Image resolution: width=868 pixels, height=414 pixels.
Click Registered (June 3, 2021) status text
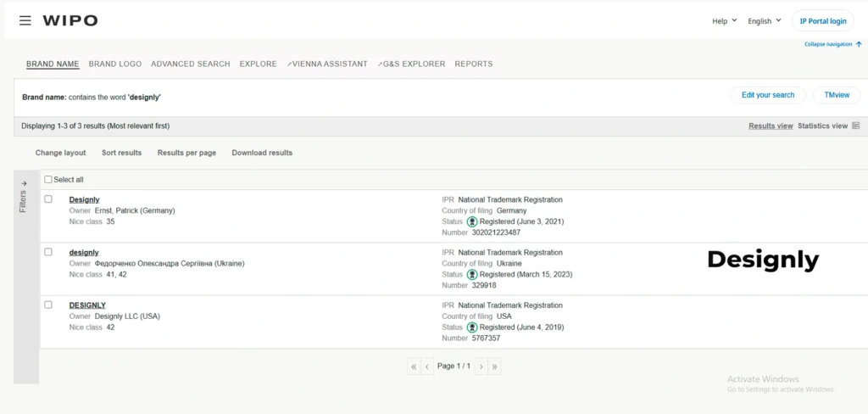point(521,221)
